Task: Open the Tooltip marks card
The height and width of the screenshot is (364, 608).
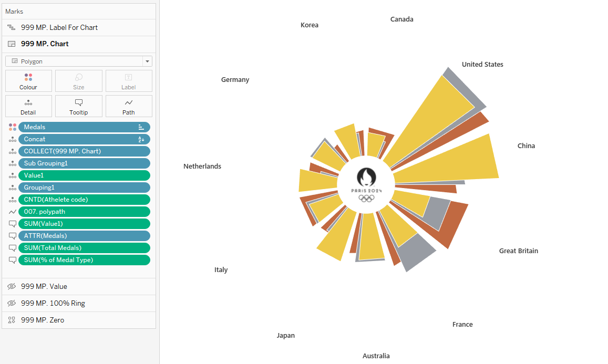Action: [x=78, y=106]
